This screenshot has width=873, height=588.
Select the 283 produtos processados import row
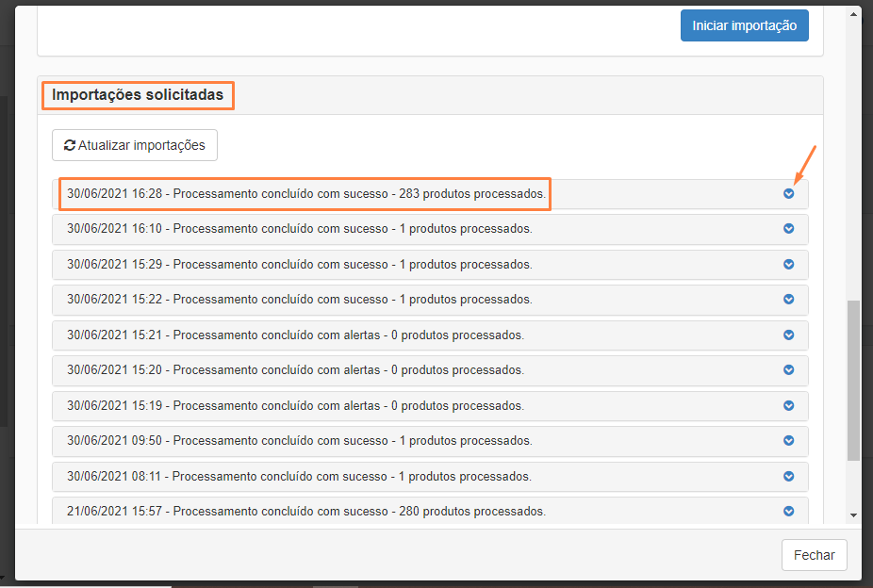[x=306, y=194]
